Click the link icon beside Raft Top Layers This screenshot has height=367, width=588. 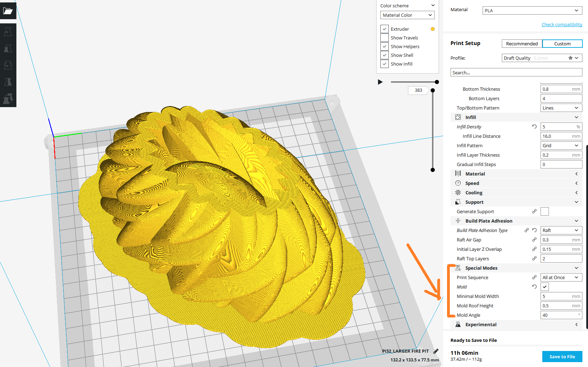pos(534,259)
